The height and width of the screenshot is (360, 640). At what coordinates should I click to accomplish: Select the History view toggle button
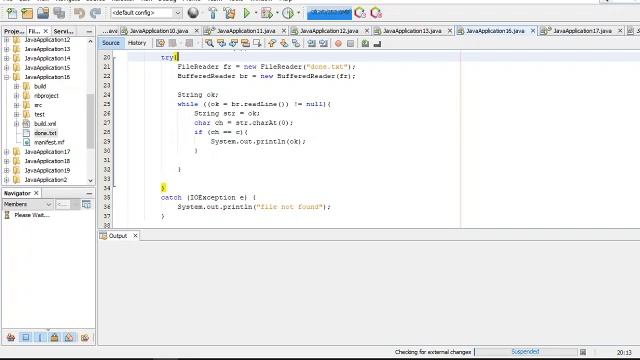coord(137,43)
